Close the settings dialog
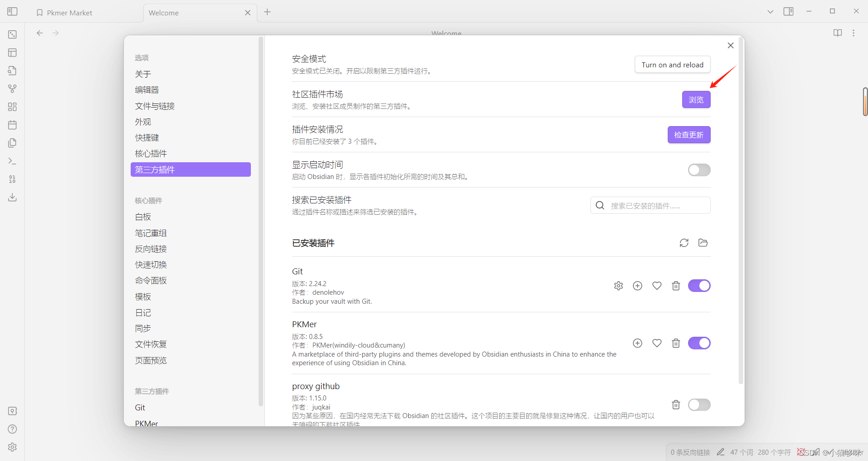The width and height of the screenshot is (868, 461). (x=731, y=46)
